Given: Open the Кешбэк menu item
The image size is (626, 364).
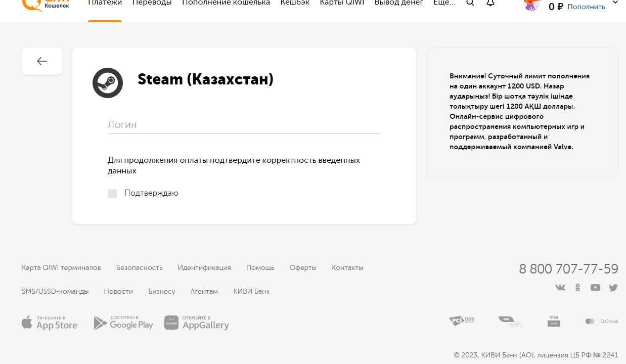Looking at the screenshot, I should [295, 3].
